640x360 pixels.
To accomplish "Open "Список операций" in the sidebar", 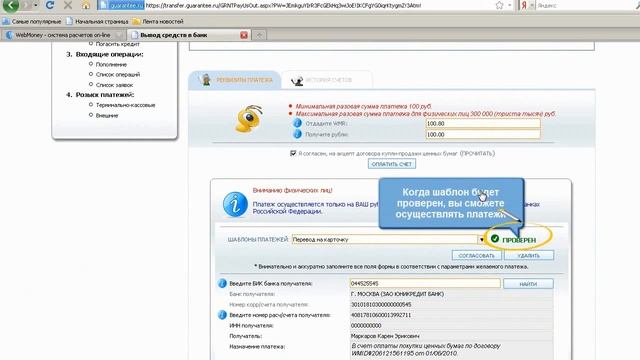I will click(118, 75).
